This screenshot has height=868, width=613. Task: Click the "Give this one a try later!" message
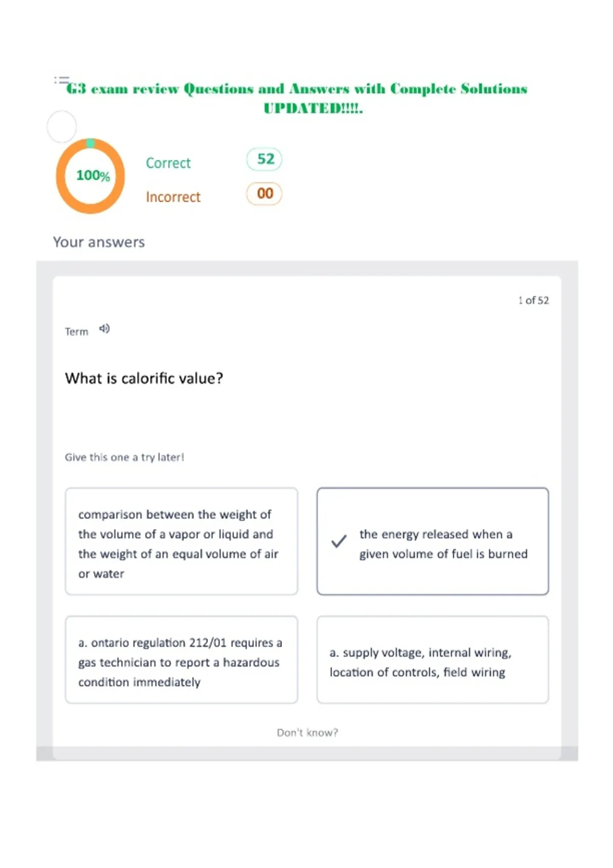click(124, 457)
